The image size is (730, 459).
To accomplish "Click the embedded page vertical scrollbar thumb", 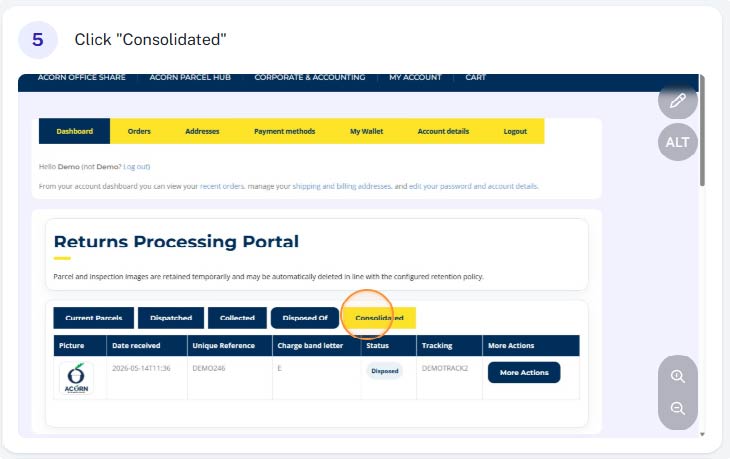I will [702, 131].
